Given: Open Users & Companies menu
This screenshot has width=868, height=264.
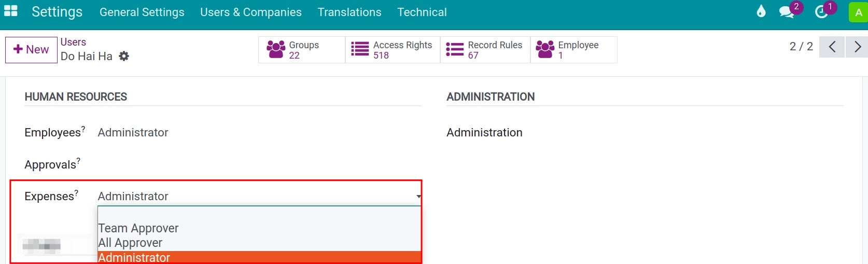Looking at the screenshot, I should (251, 12).
